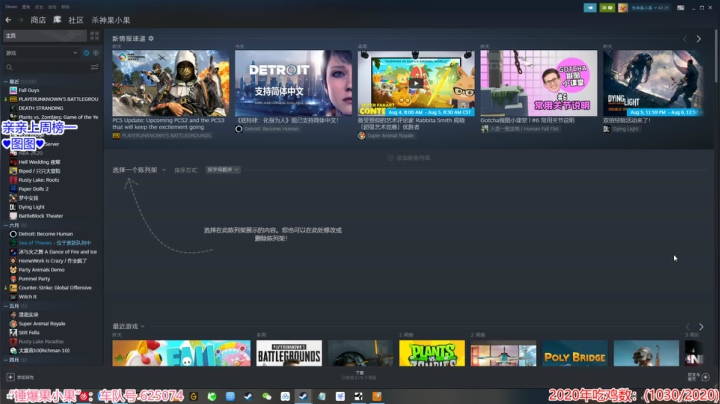The image size is (720, 404).
Task: Select Sea of Thieves in the list
Action: point(53,243)
